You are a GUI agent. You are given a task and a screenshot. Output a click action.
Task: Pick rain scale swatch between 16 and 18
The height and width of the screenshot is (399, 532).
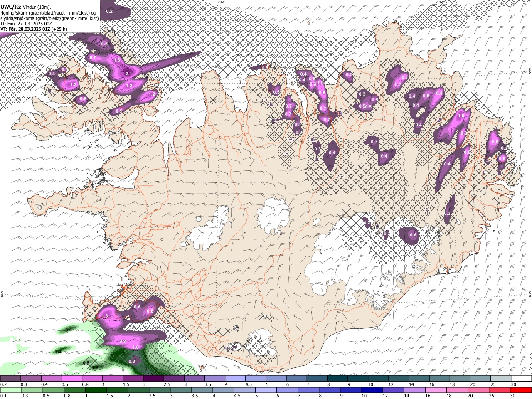click(x=436, y=390)
